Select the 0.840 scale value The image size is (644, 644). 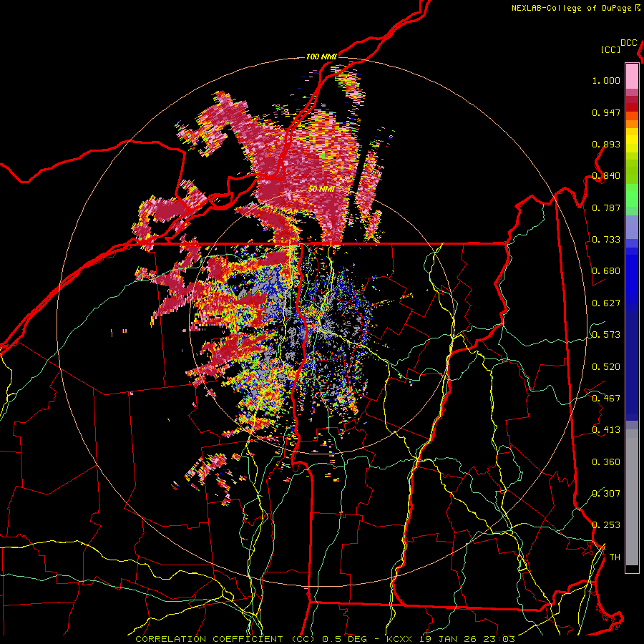(606, 176)
